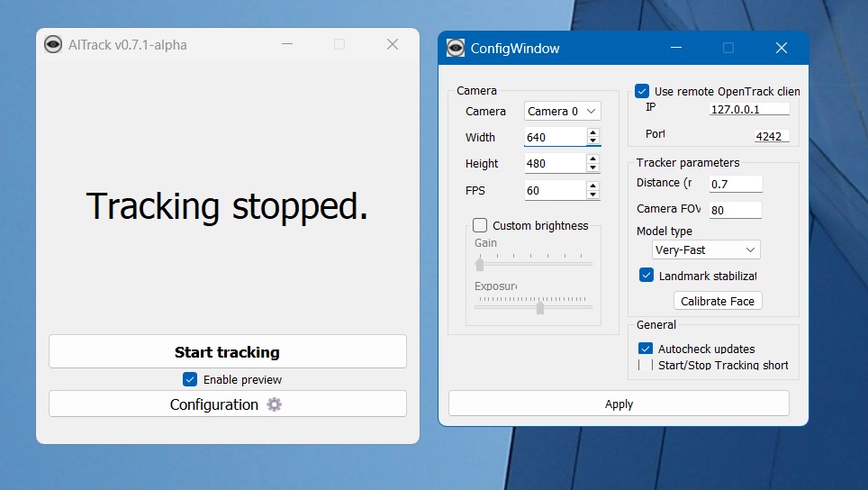Close the ConfigWindow

(781, 48)
